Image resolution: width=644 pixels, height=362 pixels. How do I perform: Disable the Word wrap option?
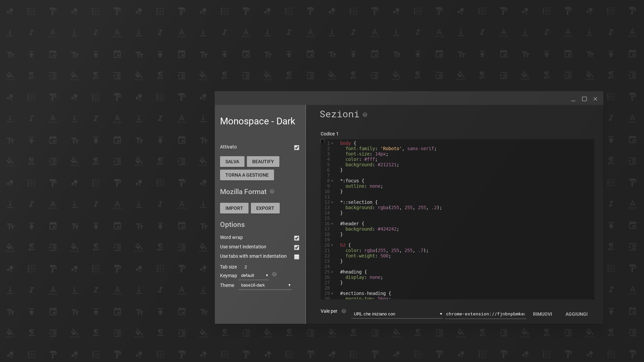[x=297, y=238]
